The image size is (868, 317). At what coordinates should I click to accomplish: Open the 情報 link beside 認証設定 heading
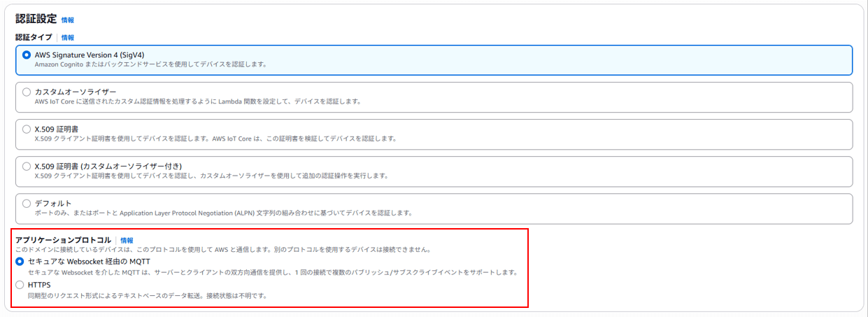[67, 20]
